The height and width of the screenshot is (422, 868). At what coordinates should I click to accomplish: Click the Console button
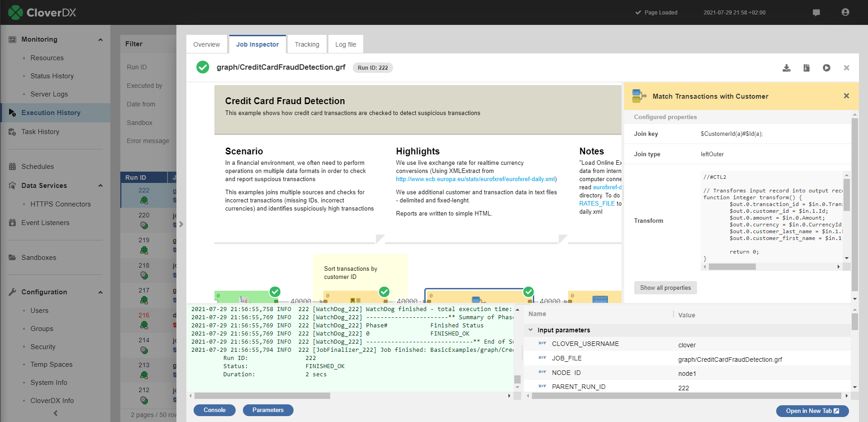(214, 410)
